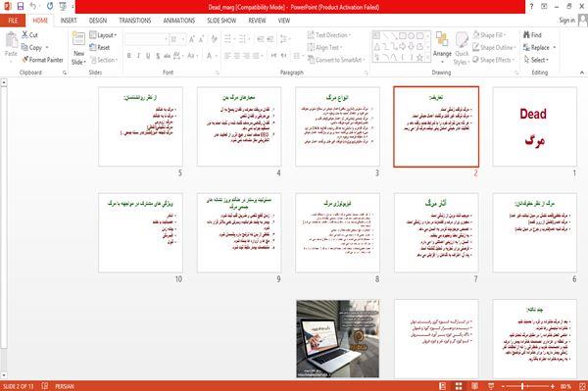Switch to the SLIDE SHOW tab
Image resolution: width=588 pixels, height=391 pixels.
pos(221,21)
